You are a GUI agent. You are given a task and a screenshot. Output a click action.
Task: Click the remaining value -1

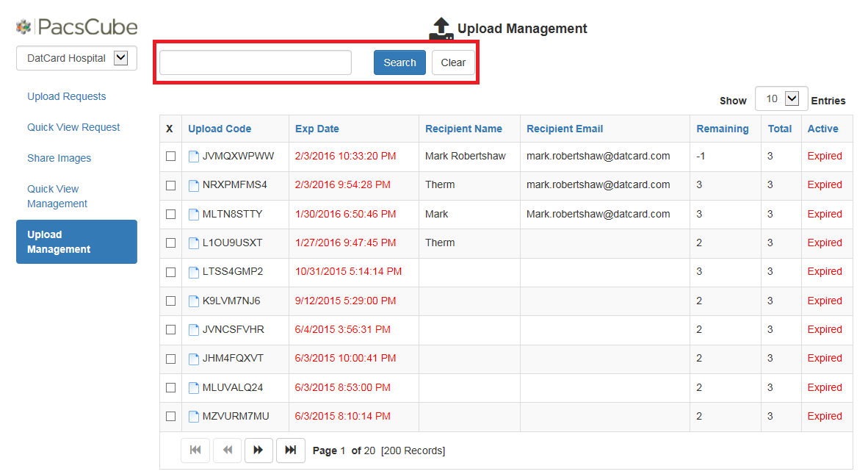tap(701, 156)
